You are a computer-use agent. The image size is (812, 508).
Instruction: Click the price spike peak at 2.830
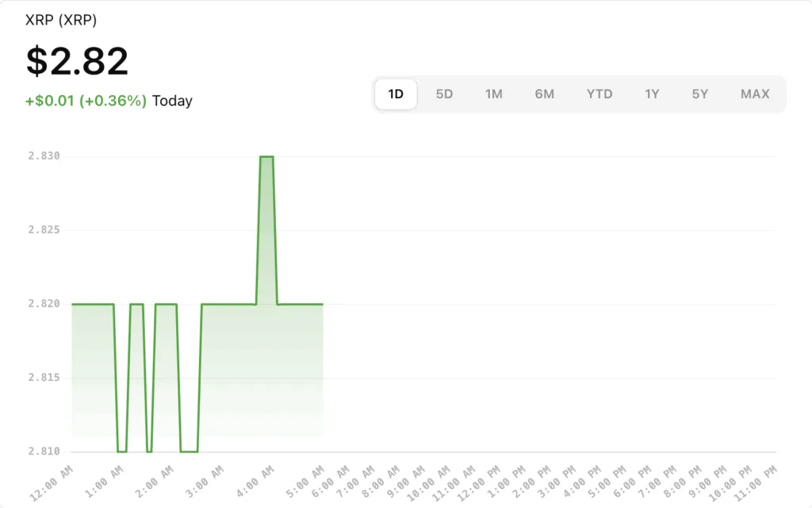[266, 156]
